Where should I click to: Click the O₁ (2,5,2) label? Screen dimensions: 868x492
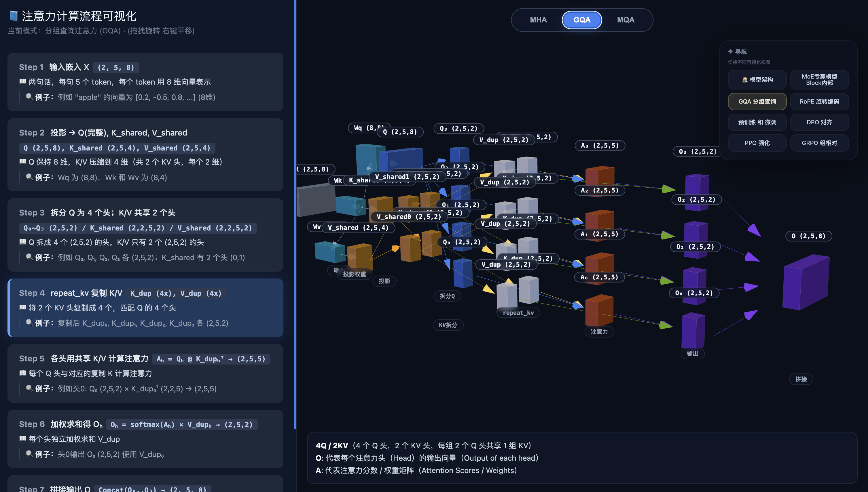click(695, 247)
